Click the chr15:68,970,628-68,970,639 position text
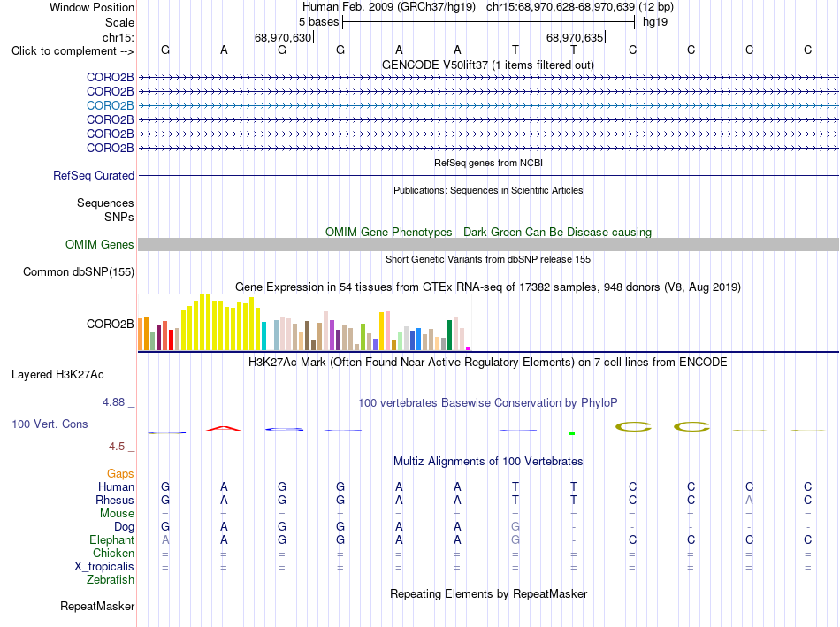Viewport: 840px width, 627px height. point(580,7)
